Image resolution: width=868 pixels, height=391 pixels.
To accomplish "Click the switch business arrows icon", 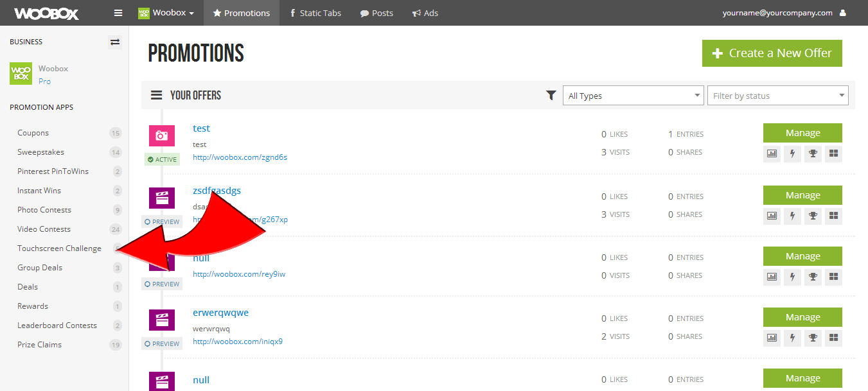I will point(115,42).
